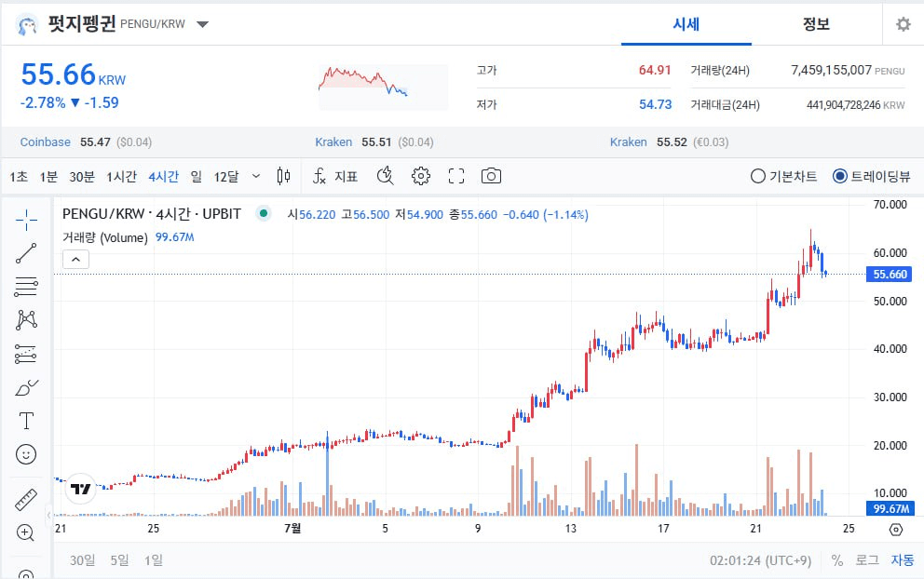This screenshot has width=924, height=579.
Task: Click the 거래량 (Volume) indicator legend
Action: tap(105, 238)
